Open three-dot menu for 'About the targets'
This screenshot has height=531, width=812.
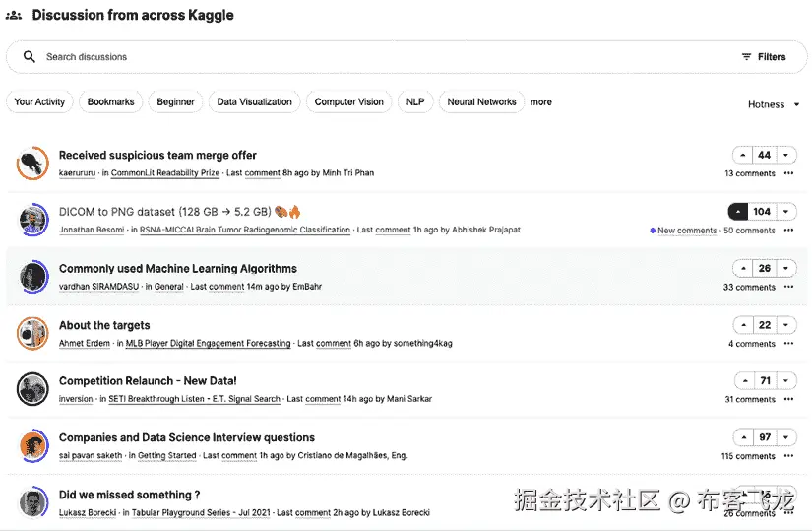(x=788, y=344)
